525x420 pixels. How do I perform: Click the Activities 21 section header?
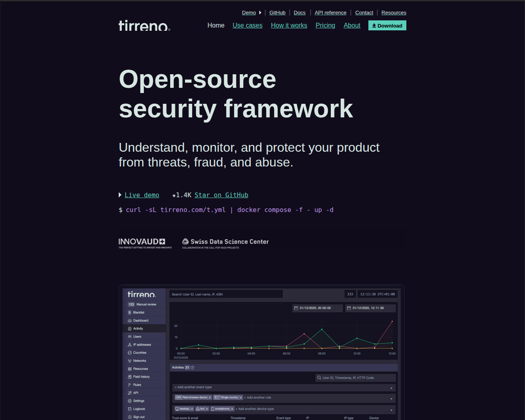284,368
